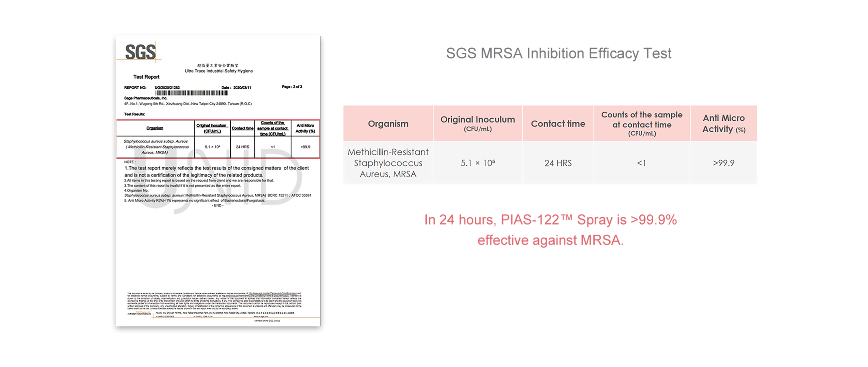
Task: Click the date '2020/03/11' on the report
Action: [242, 87]
